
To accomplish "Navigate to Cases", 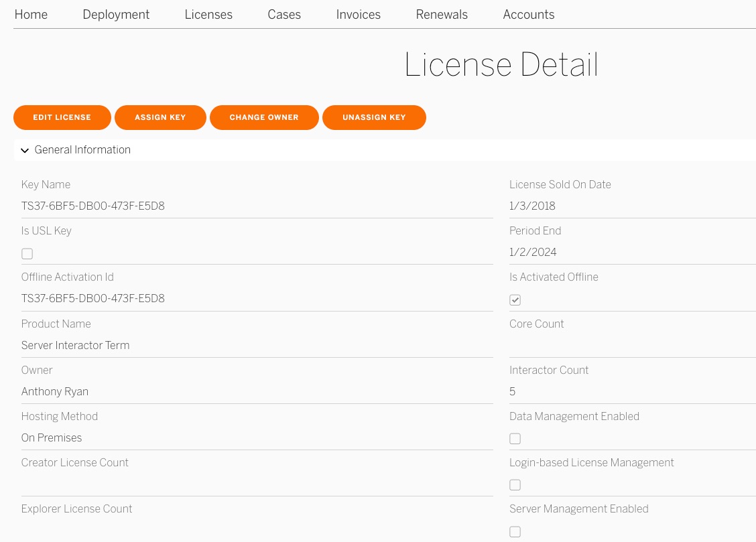I will tap(284, 14).
